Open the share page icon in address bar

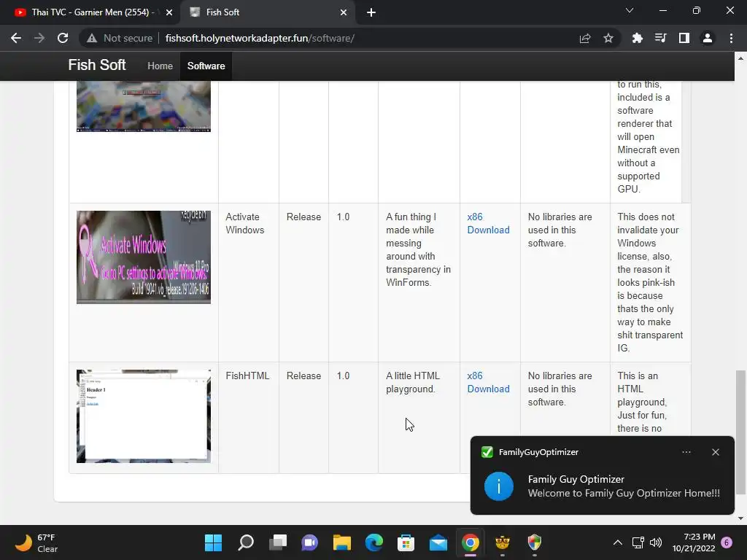(x=585, y=38)
